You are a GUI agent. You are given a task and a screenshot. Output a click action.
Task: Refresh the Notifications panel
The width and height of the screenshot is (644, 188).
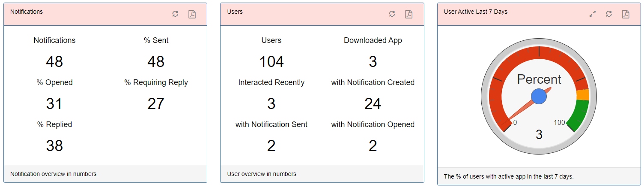tap(175, 14)
